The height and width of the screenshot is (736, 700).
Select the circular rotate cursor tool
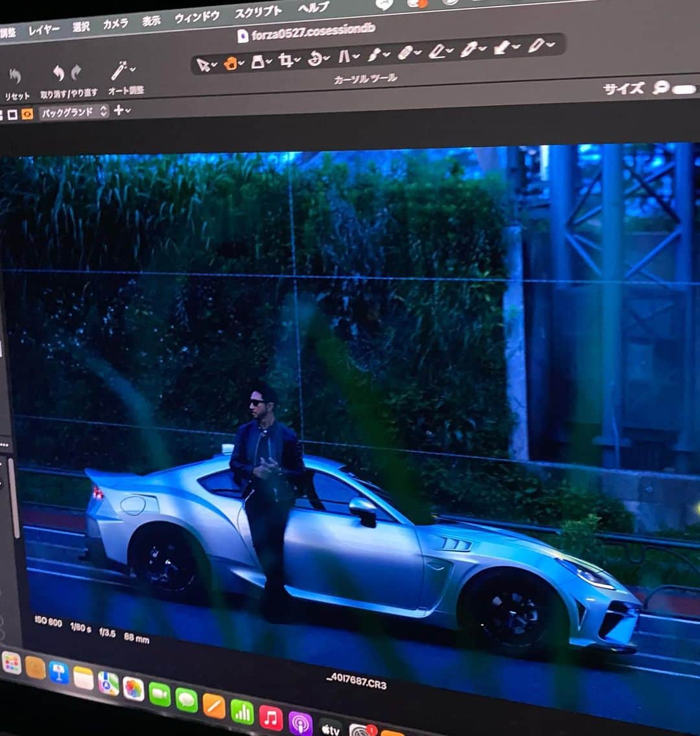pyautogui.click(x=314, y=59)
